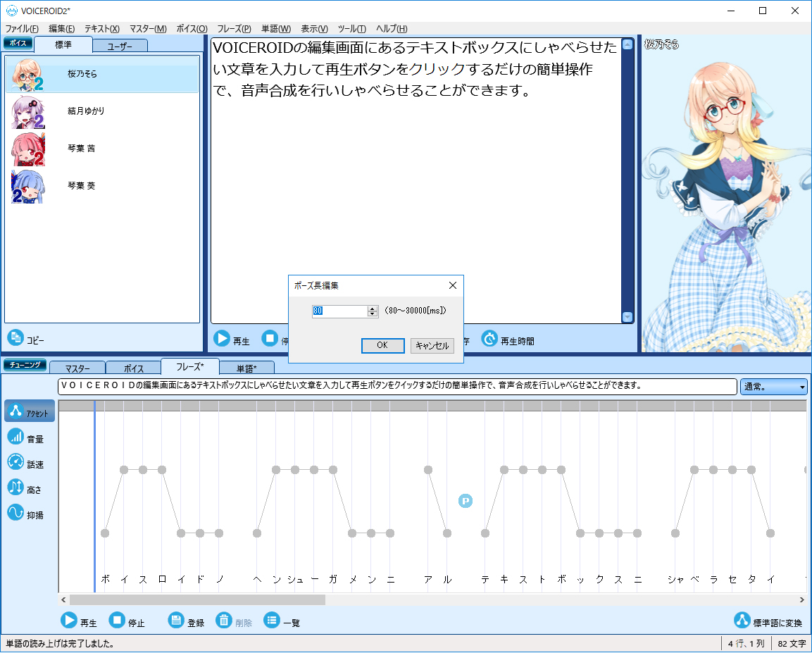Click キャンセル in the pause dialog
The width and height of the screenshot is (812, 653).
(x=432, y=345)
